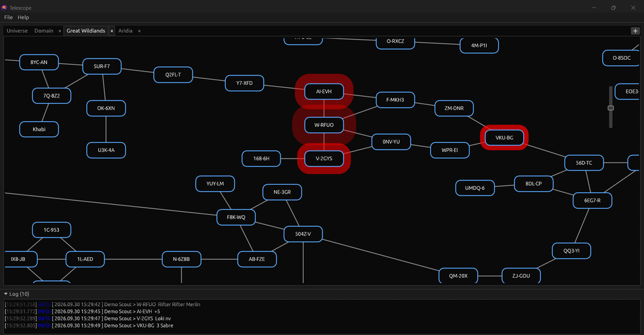
Task: Switch to the Domain tab
Action: coord(43,31)
